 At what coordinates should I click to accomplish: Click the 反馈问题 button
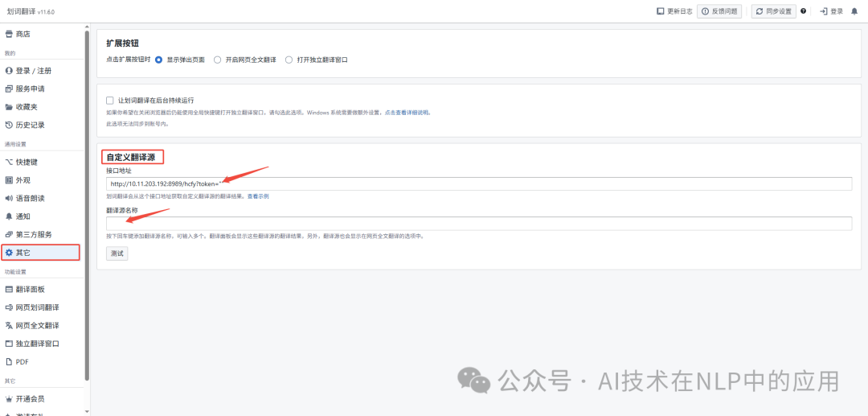click(x=719, y=11)
